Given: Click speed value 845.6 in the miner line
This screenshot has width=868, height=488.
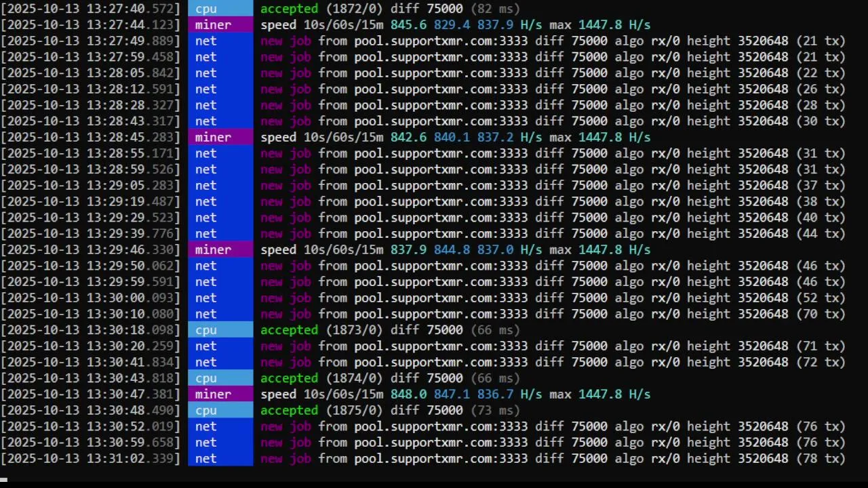Looking at the screenshot, I should point(408,25).
